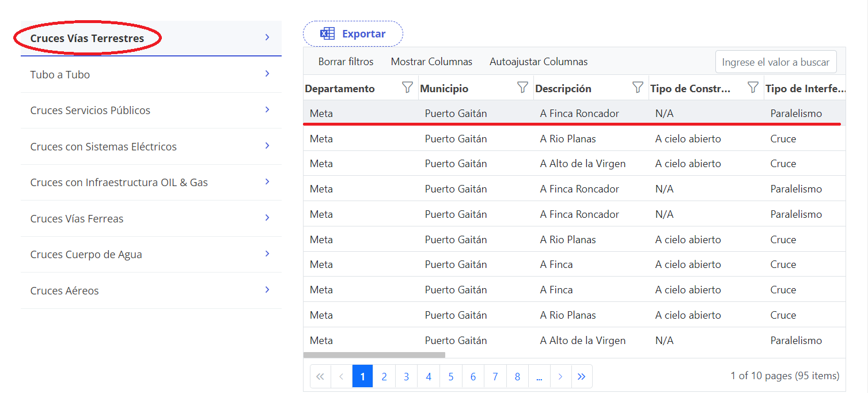Go to page 5 in pagination

[x=450, y=377]
